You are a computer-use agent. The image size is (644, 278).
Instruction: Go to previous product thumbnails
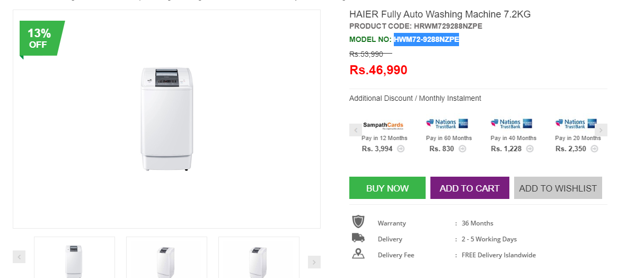pyautogui.click(x=19, y=257)
